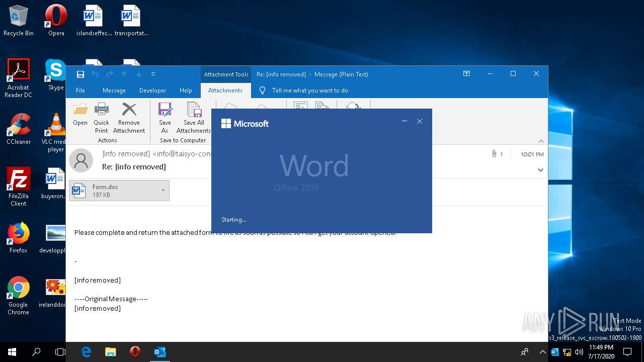
Task: Click the Save icon in Outlook title bar
Action: coord(80,74)
